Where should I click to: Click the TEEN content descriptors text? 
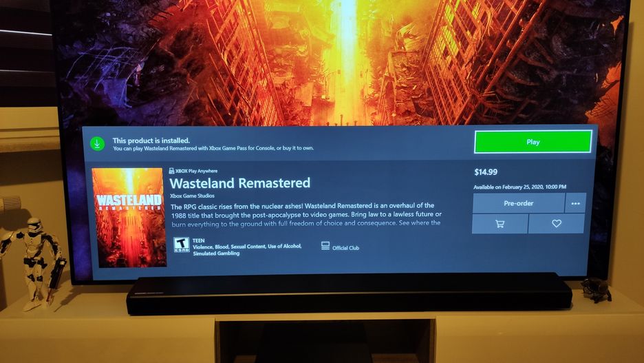pyautogui.click(x=247, y=247)
